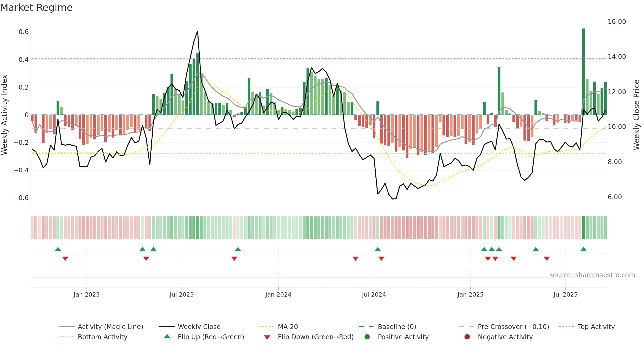Select the only Flip Up marker before Jan 2023
644x362 pixels.
click(58, 249)
